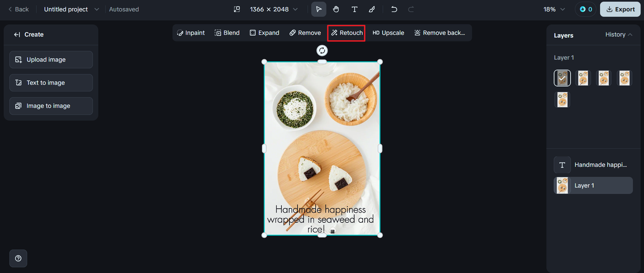Click the canvas resize icon
The width and height of the screenshot is (644, 273).
[237, 9]
